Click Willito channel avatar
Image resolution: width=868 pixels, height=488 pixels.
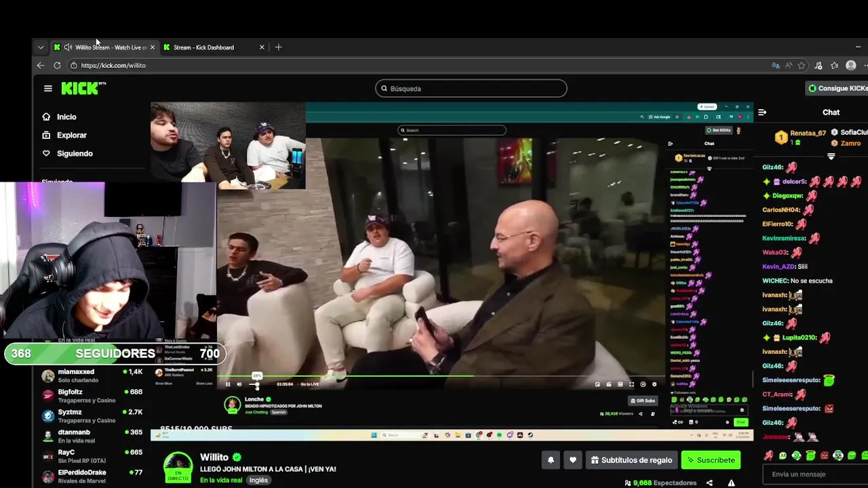coord(178,467)
